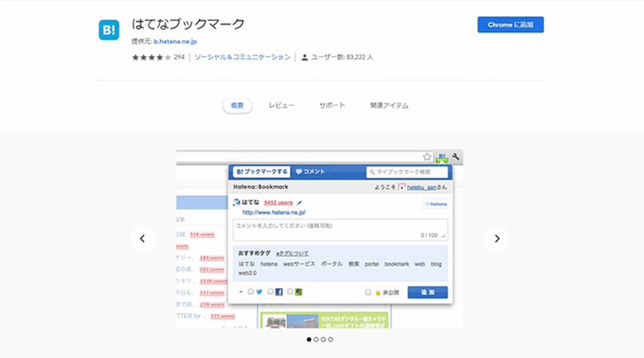Click the comment input text area

click(x=340, y=230)
